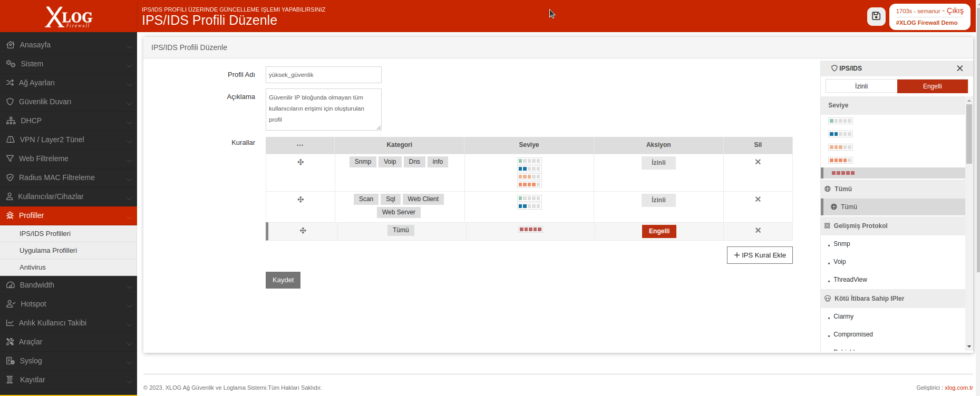This screenshot has height=396, width=980.
Task: Click the Kaydet button
Action: click(283, 280)
